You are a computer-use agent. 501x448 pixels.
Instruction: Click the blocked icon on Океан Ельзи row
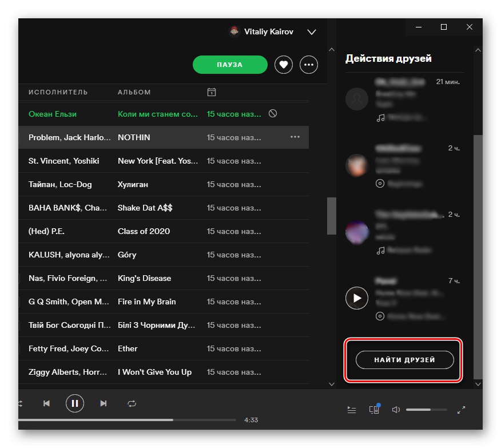(273, 113)
